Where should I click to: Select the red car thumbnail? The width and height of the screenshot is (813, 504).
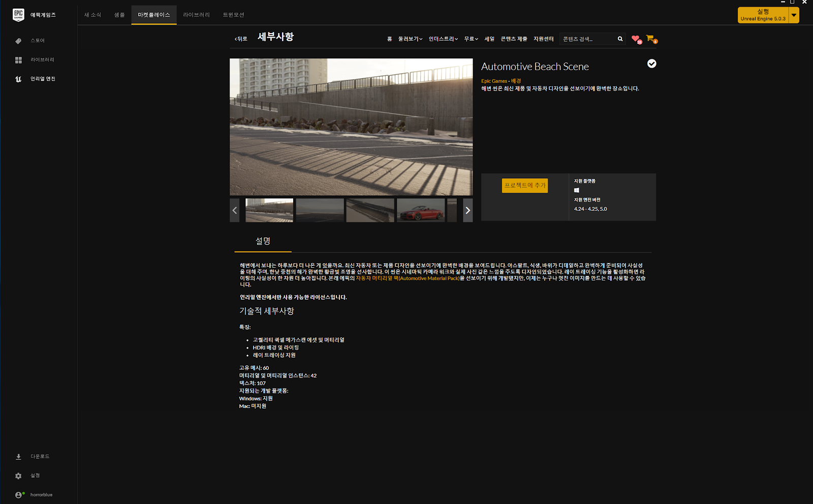(x=421, y=210)
